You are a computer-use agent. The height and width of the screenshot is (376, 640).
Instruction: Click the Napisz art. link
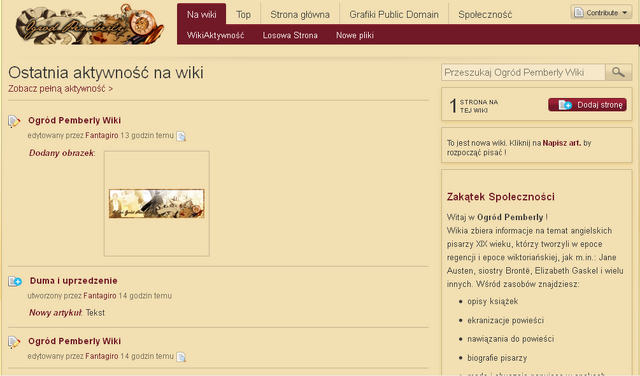562,143
